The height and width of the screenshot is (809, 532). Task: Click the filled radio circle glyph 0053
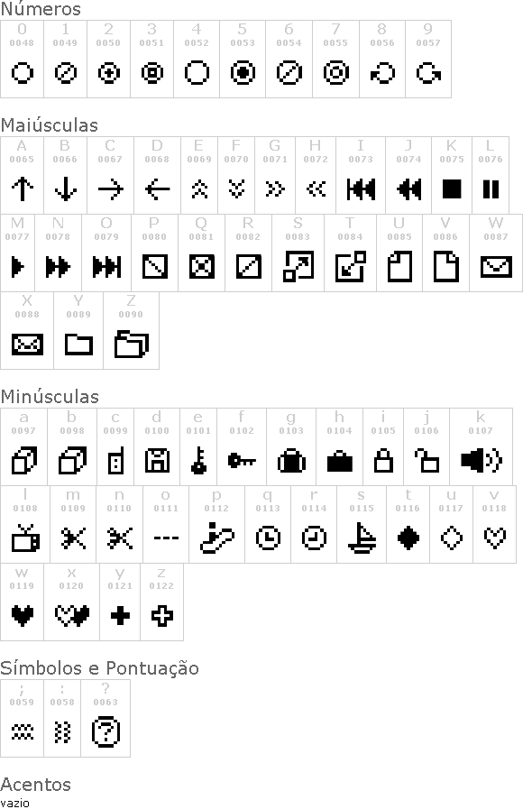(x=243, y=73)
